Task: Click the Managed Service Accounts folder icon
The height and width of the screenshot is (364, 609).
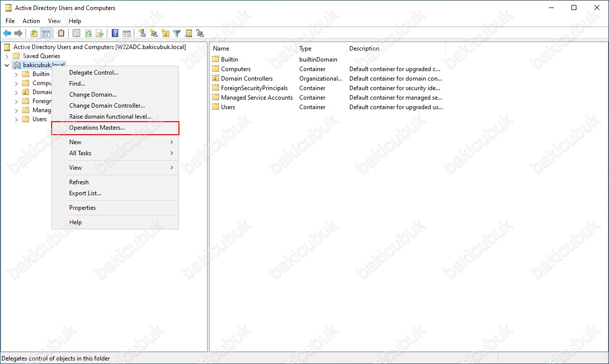Action: click(x=216, y=98)
